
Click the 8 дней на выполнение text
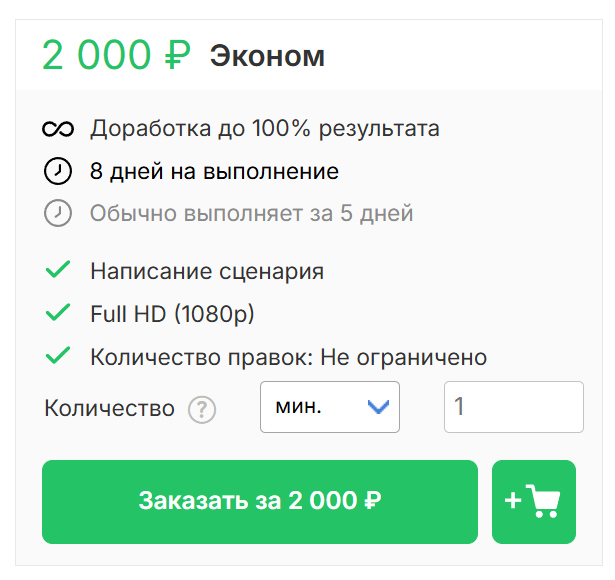pos(214,172)
